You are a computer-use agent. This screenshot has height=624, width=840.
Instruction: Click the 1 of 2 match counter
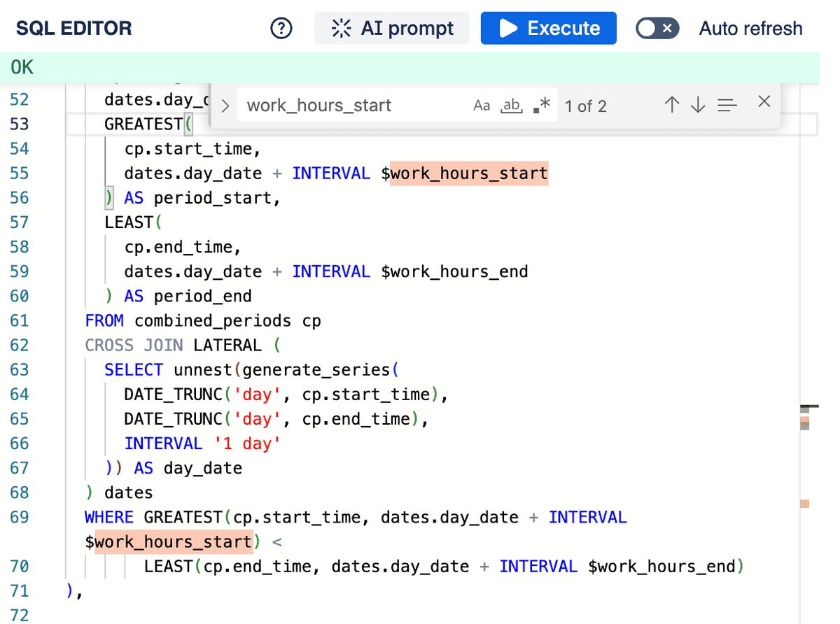(586, 106)
